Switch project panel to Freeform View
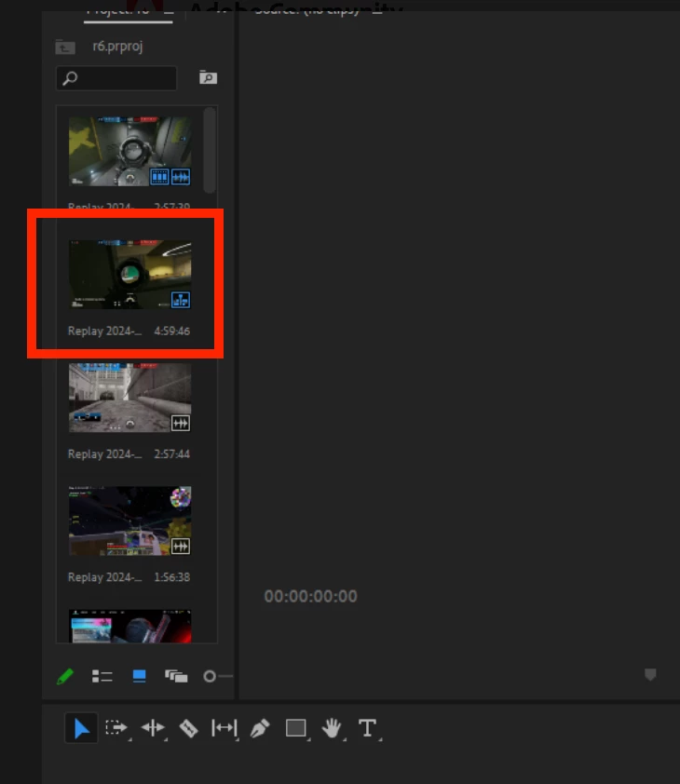This screenshot has width=680, height=784. pos(176,677)
